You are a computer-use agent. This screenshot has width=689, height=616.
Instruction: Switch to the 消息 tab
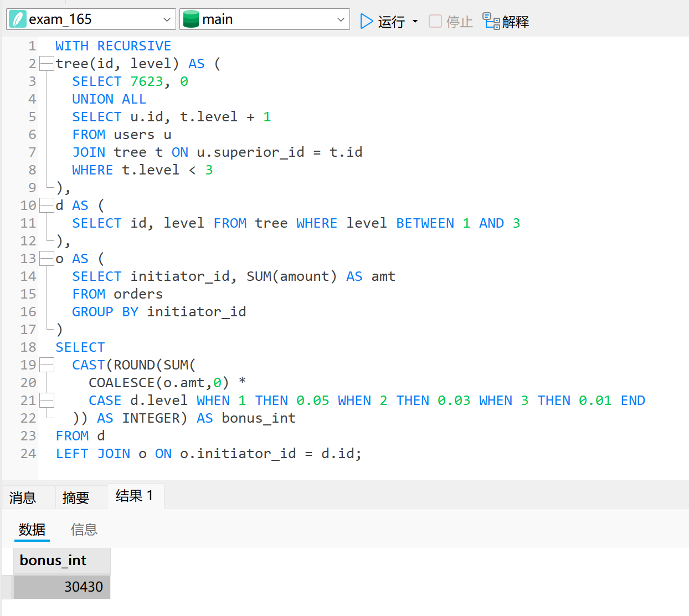click(x=23, y=497)
